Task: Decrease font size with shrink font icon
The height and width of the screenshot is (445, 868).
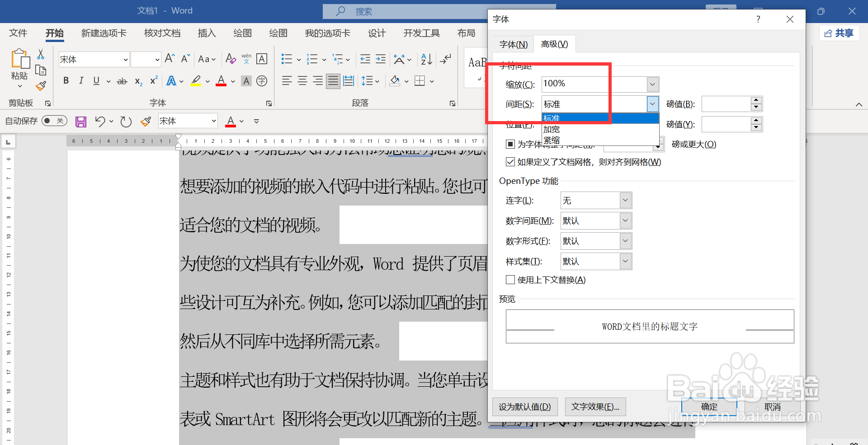Action: [x=185, y=58]
